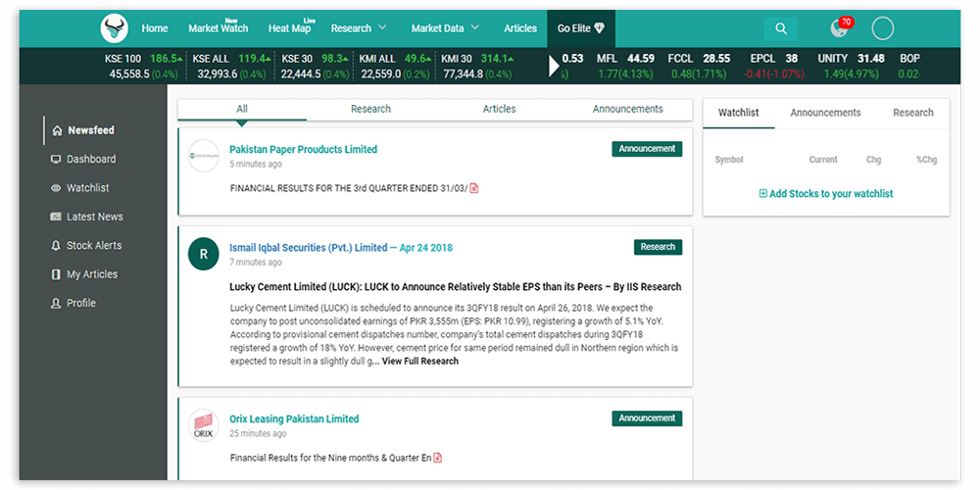Screen dimensions: 980x490
Task: Open Stock Alerts in the sidebar
Action: 94,246
